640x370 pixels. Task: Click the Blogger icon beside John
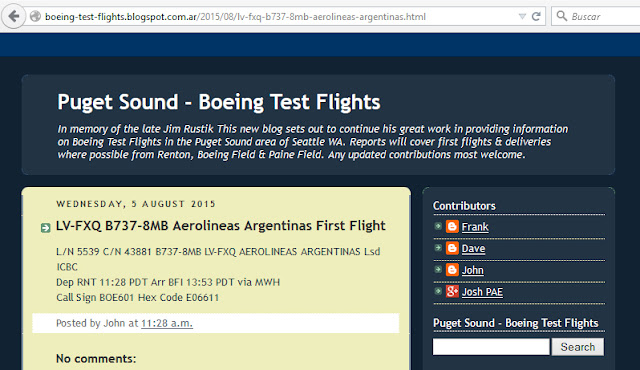pyautogui.click(x=452, y=270)
